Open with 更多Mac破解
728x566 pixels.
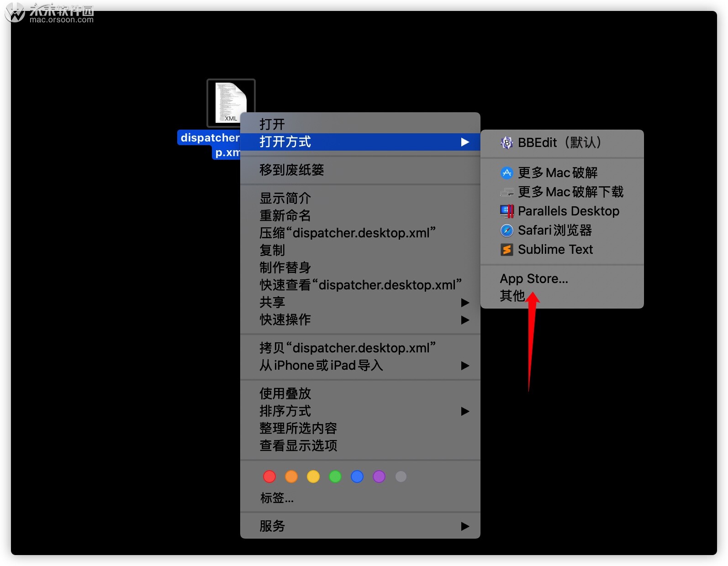tap(562, 173)
